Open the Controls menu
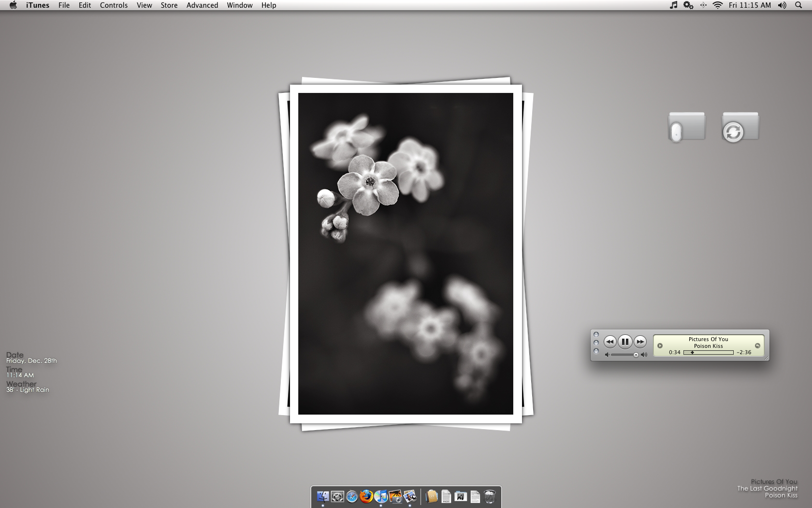This screenshot has width=812, height=508. coord(114,5)
